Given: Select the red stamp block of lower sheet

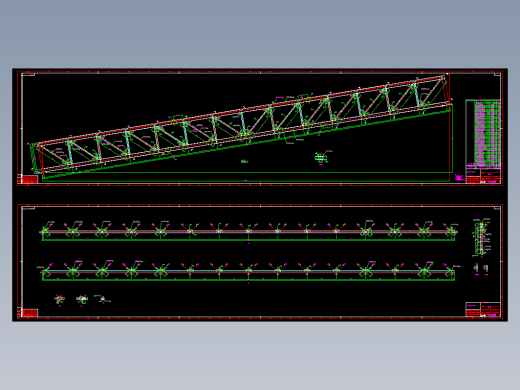Looking at the screenshot, I should (30, 313).
